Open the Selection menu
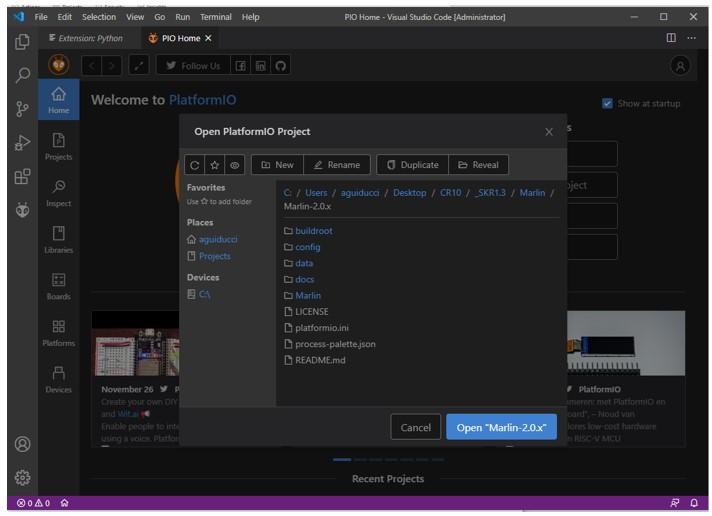 (99, 17)
